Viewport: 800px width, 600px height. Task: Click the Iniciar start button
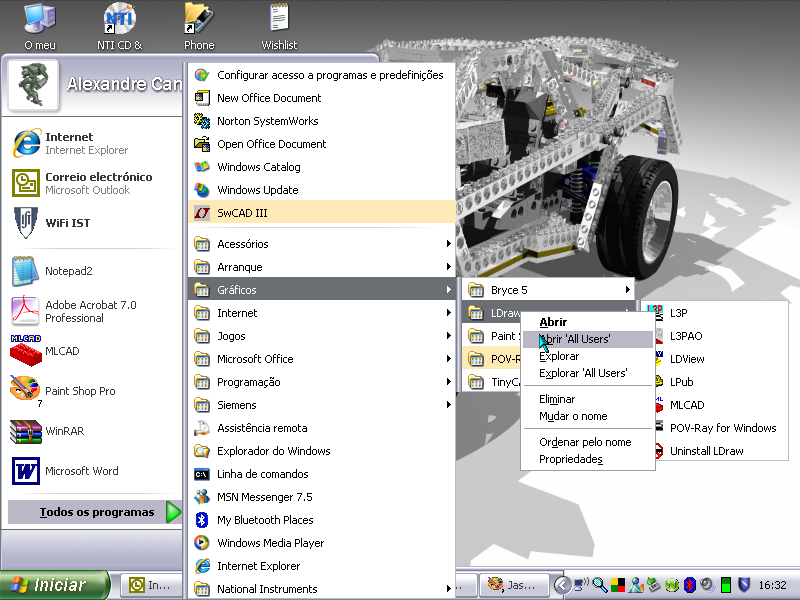click(x=54, y=585)
